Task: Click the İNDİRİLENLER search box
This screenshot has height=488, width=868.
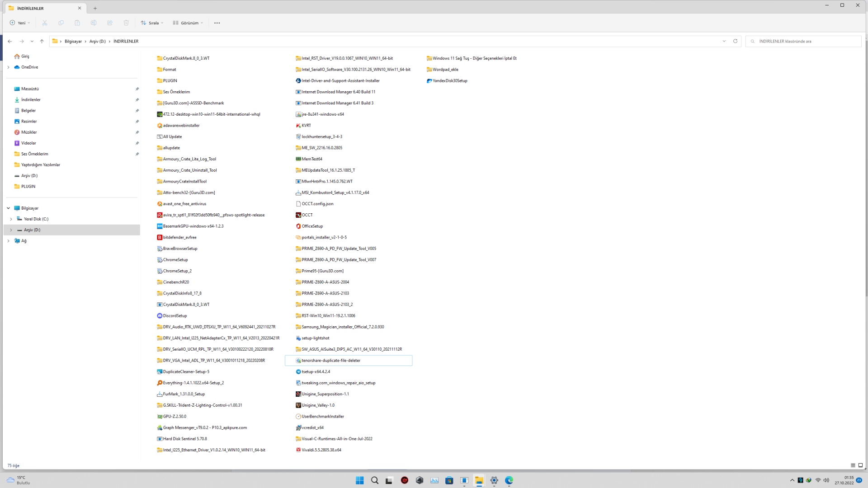Action: pos(805,41)
